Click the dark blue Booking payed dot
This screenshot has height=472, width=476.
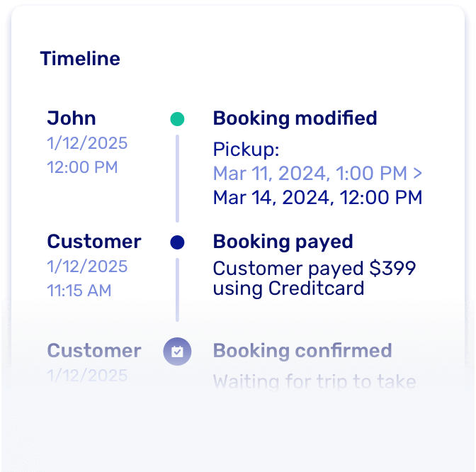pyautogui.click(x=177, y=242)
